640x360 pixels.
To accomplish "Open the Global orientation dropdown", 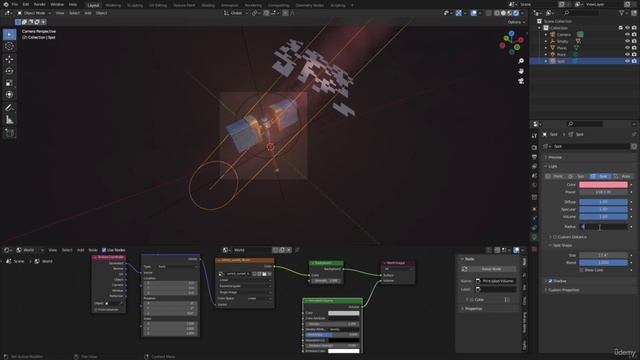I will pos(236,13).
